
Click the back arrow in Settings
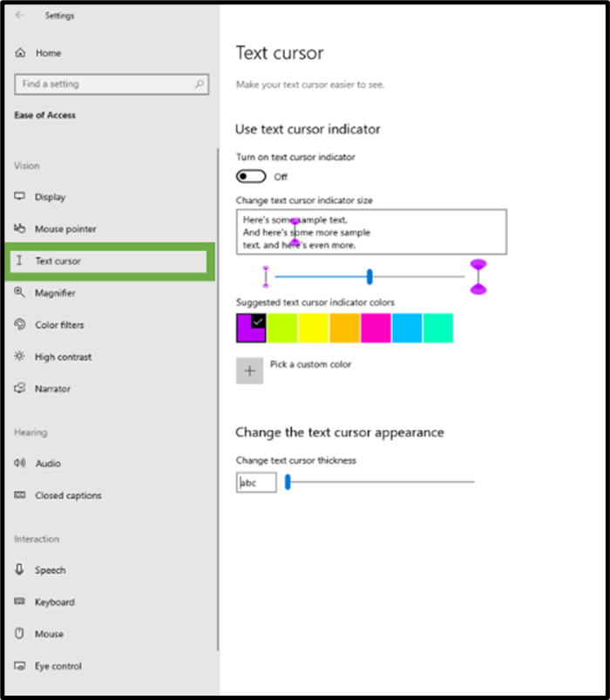[x=20, y=16]
